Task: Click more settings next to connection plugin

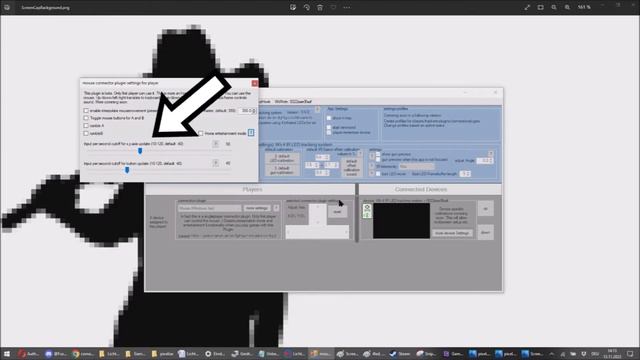Action: click(x=257, y=208)
